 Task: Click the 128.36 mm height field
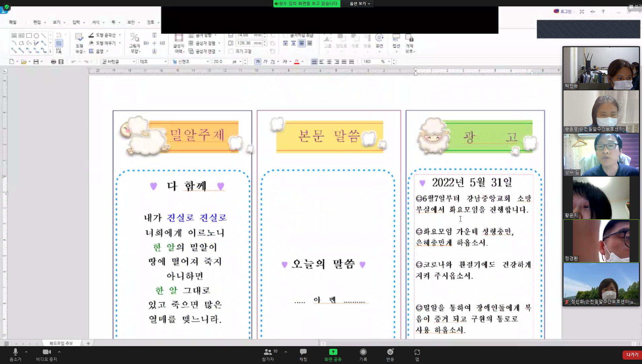pyautogui.click(x=249, y=43)
